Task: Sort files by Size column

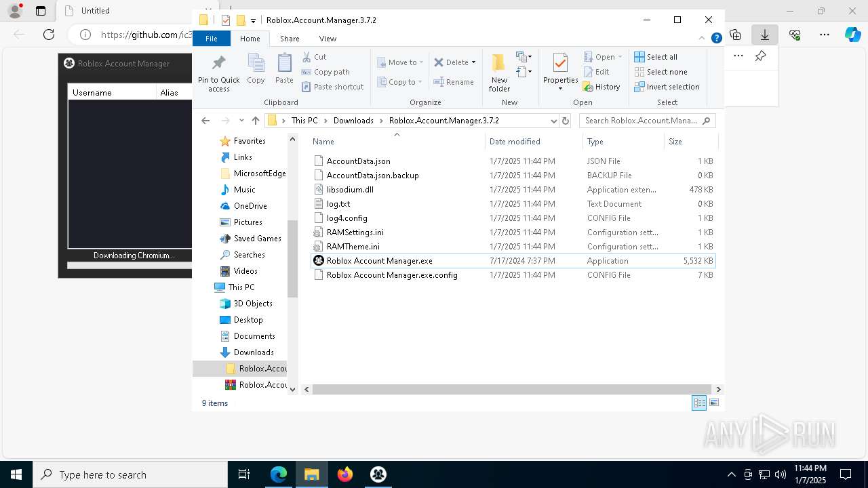Action: pos(690,142)
